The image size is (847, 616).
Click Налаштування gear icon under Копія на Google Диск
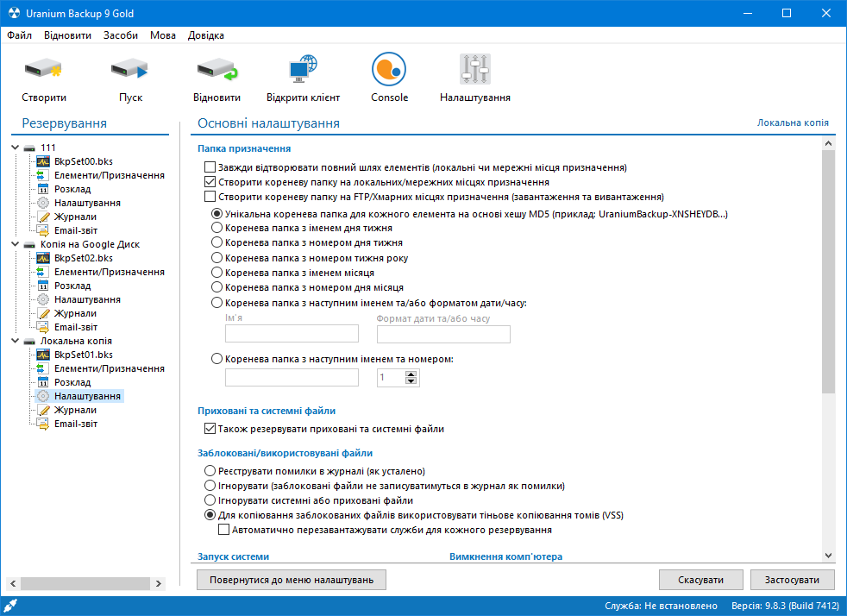coord(43,299)
